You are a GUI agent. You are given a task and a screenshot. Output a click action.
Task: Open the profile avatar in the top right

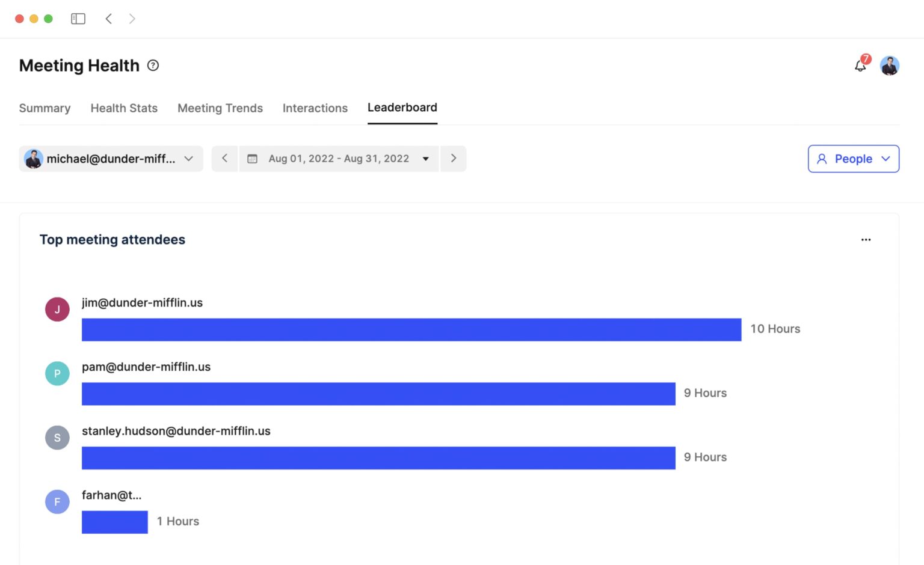pyautogui.click(x=889, y=66)
